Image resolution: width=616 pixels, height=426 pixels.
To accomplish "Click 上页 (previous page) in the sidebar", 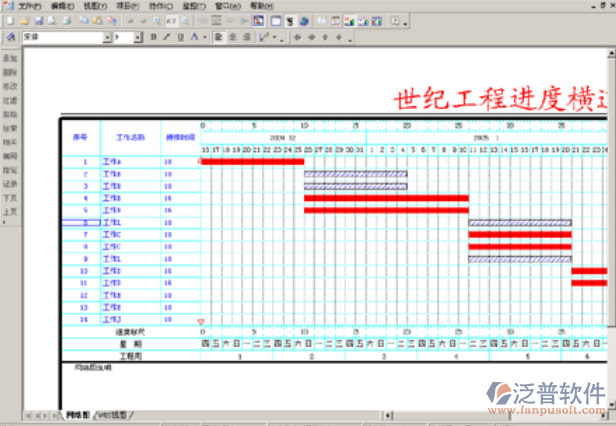I will point(9,212).
